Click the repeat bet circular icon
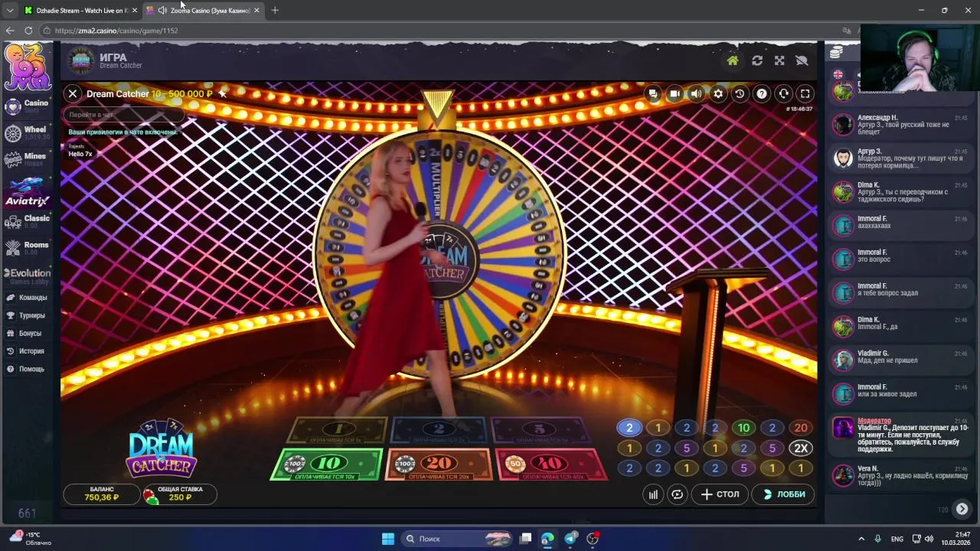Image resolution: width=980 pixels, height=551 pixels. pos(678,494)
